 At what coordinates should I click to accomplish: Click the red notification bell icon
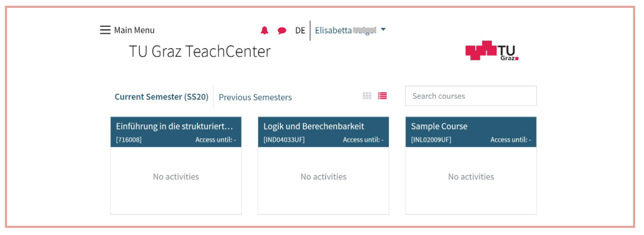(264, 30)
